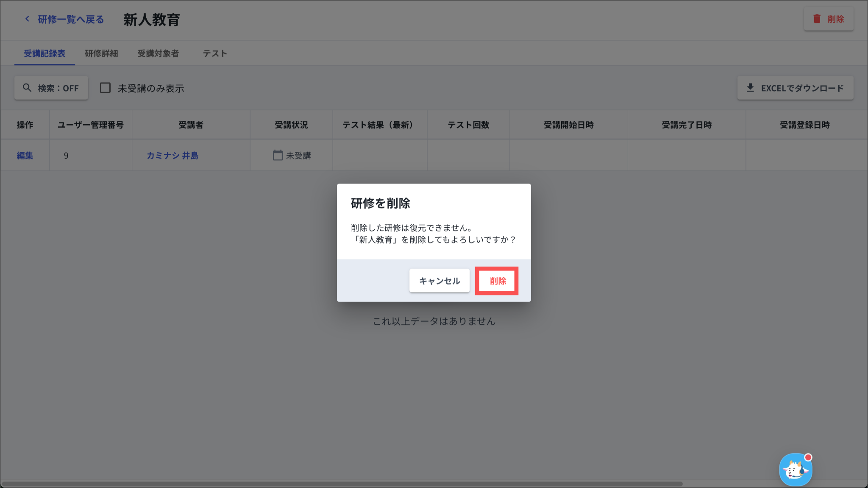
Task: Select the テスト tab
Action: pyautogui.click(x=215, y=53)
